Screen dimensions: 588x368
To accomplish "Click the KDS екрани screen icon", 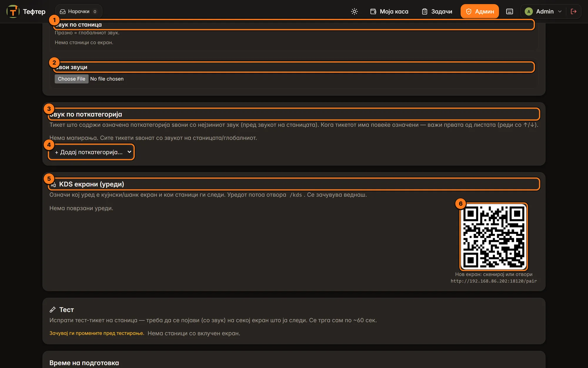I will pos(53,185).
